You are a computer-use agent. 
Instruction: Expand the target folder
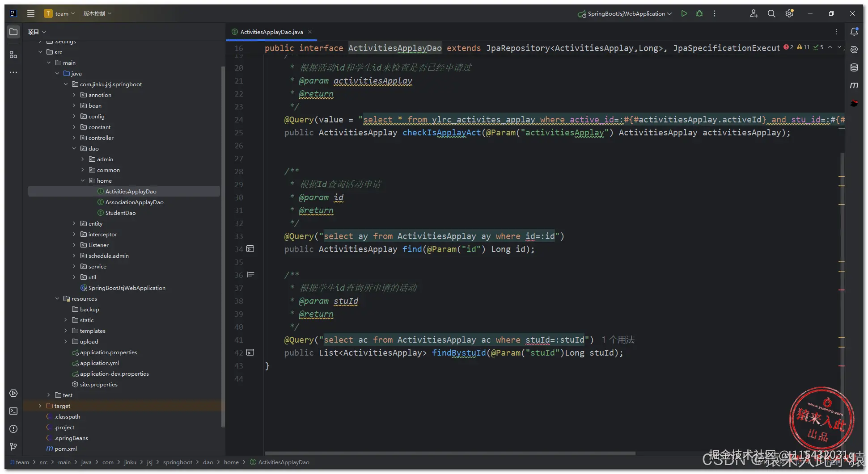pos(40,406)
